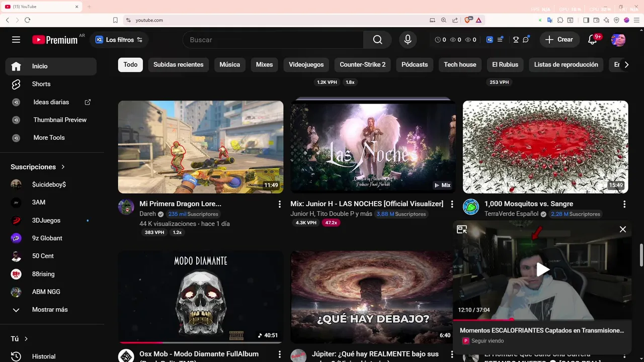Reload the page in browser
644x362 pixels.
pyautogui.click(x=27, y=20)
